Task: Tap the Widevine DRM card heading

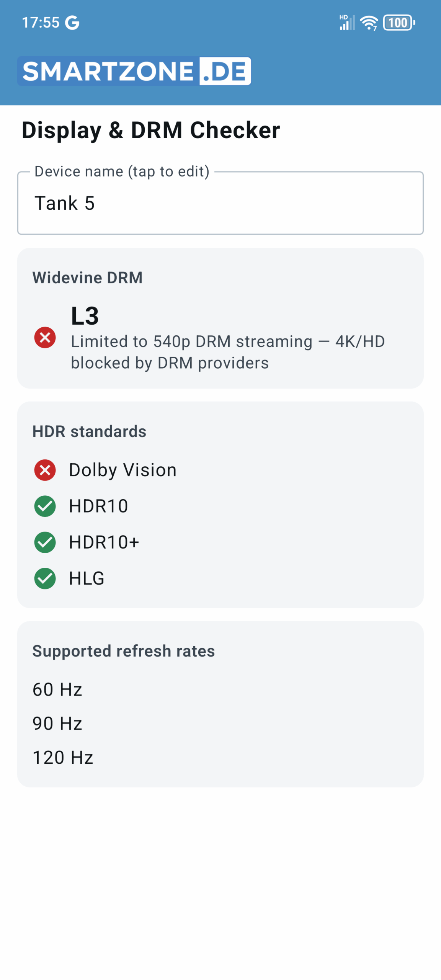Action: [87, 278]
